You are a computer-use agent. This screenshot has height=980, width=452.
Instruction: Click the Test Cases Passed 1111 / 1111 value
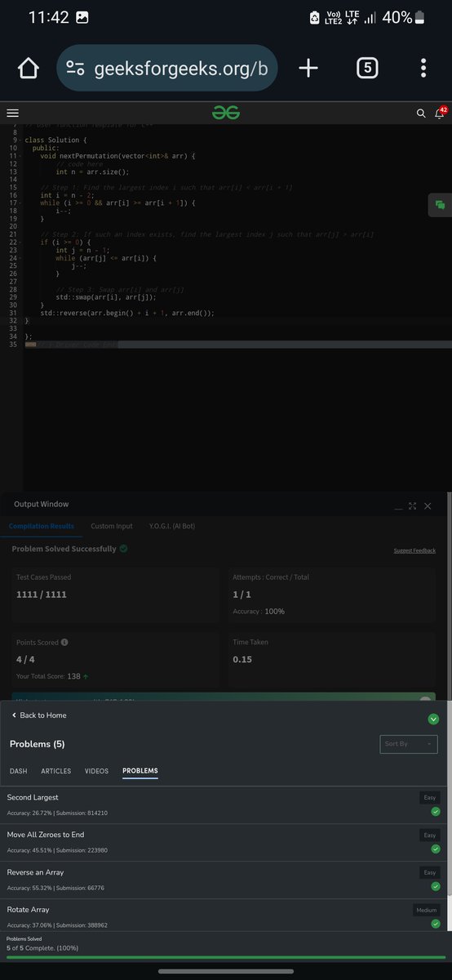point(42,595)
